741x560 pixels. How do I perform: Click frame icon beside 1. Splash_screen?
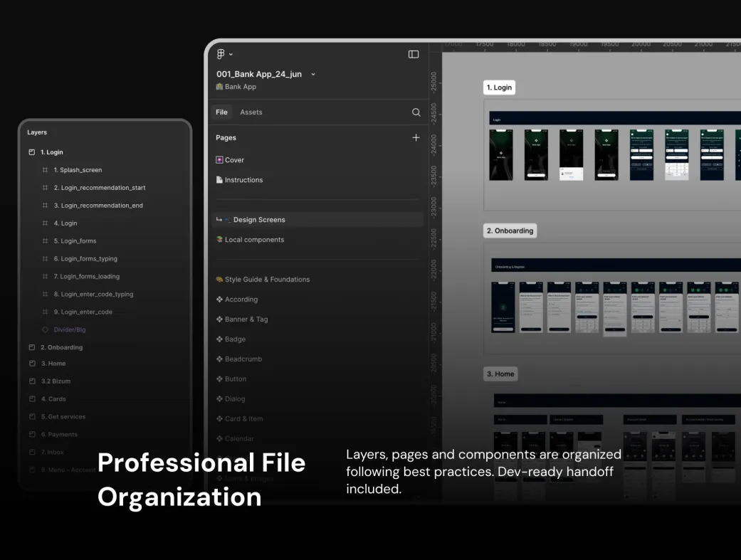click(x=46, y=170)
